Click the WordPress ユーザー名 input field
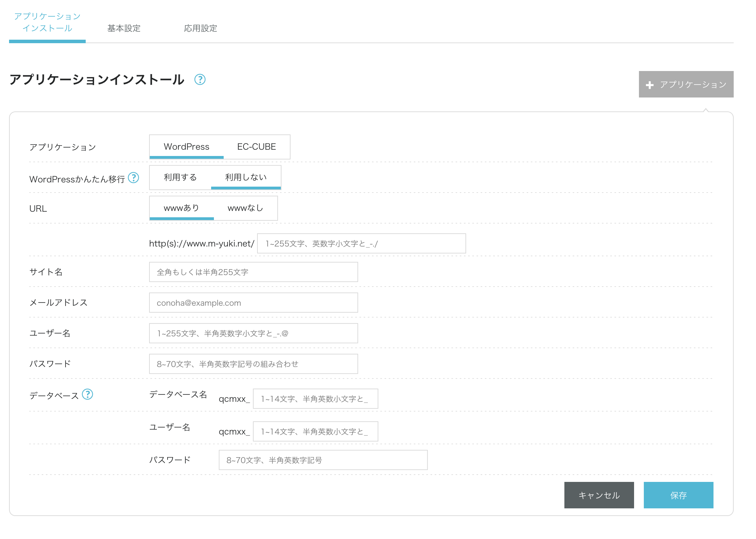The image size is (756, 539). [253, 333]
